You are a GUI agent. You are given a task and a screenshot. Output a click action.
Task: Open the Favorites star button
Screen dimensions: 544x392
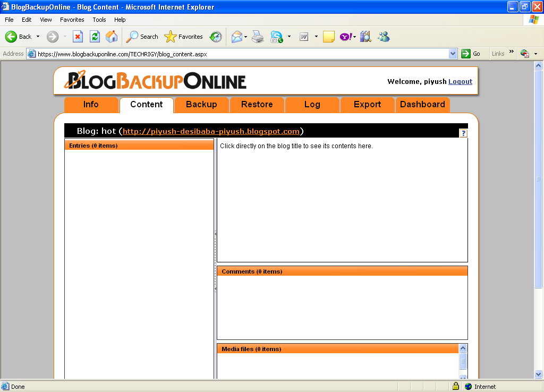tap(183, 37)
